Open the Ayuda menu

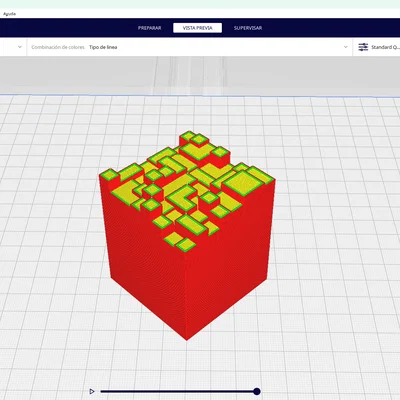click(x=9, y=14)
